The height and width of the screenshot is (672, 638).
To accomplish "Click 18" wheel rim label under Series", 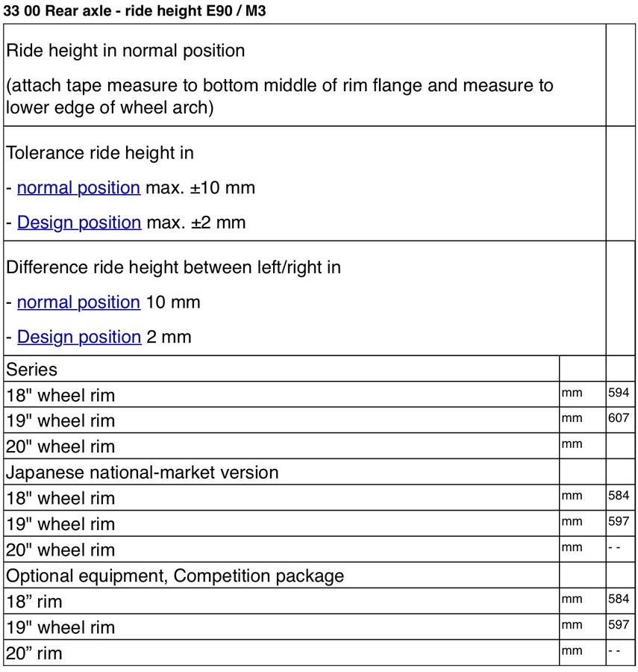I will pyautogui.click(x=60, y=395).
